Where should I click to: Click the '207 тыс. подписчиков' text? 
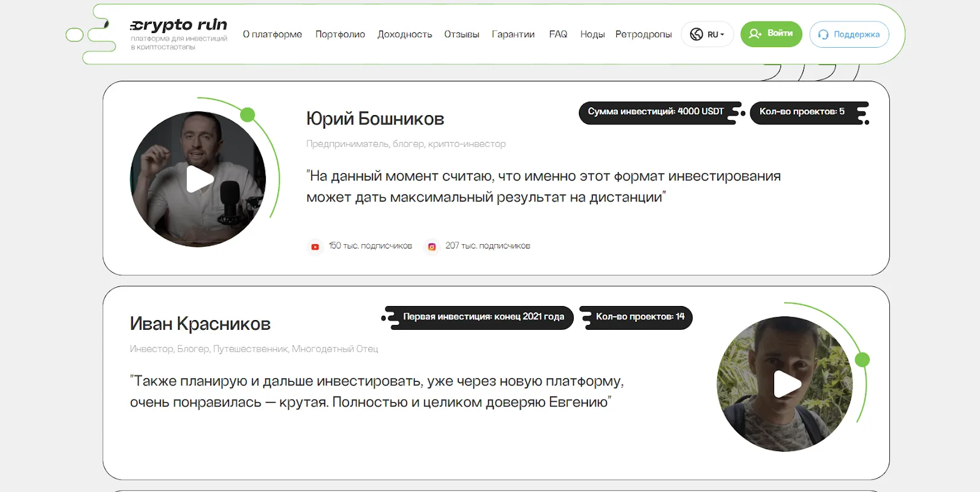coord(488,245)
